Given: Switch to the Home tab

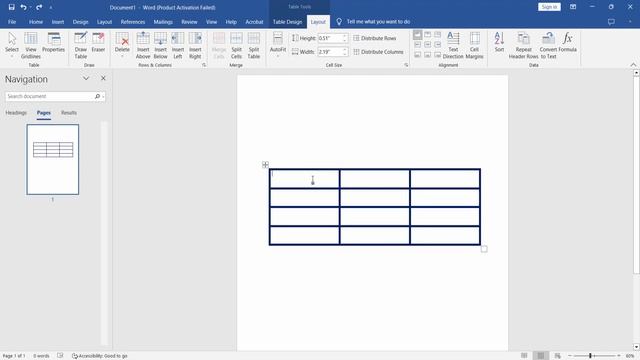Looking at the screenshot, I should [36, 22].
